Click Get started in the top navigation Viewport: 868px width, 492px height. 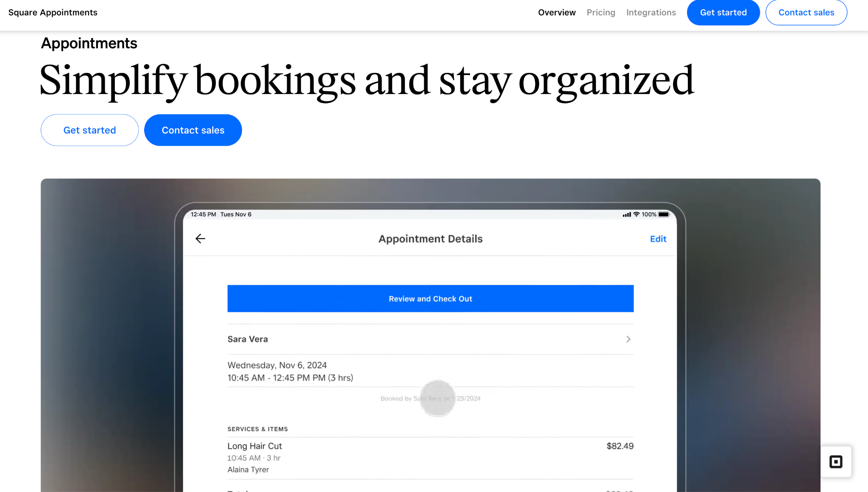coord(723,12)
